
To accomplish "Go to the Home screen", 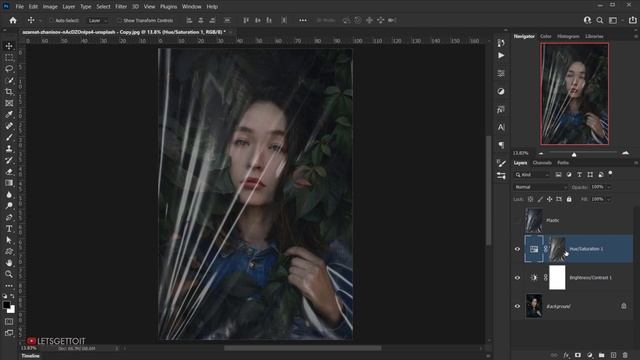I will tap(13, 20).
